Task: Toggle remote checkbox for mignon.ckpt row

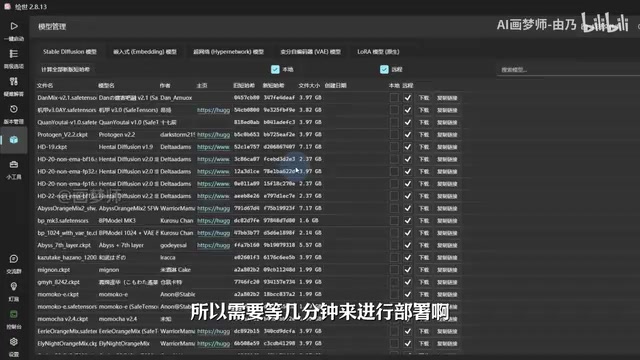Action: 407,270
